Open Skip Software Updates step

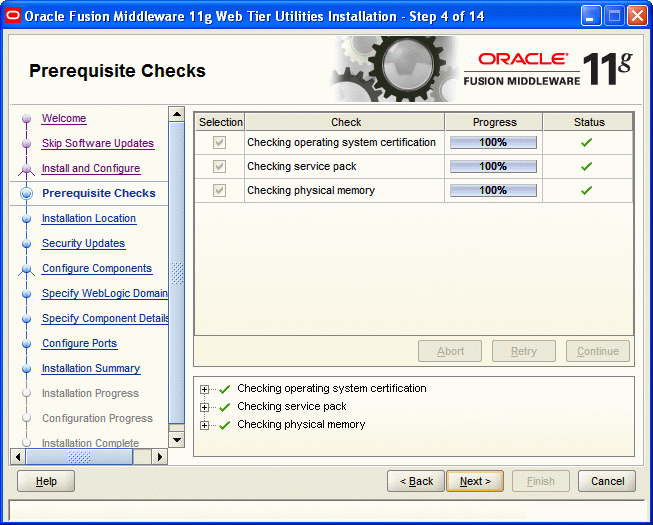click(98, 143)
